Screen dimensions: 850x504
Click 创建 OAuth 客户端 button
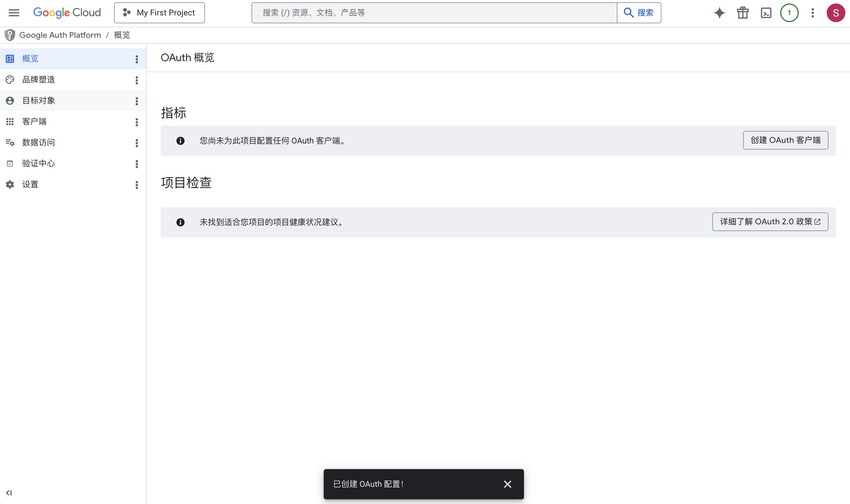click(785, 140)
